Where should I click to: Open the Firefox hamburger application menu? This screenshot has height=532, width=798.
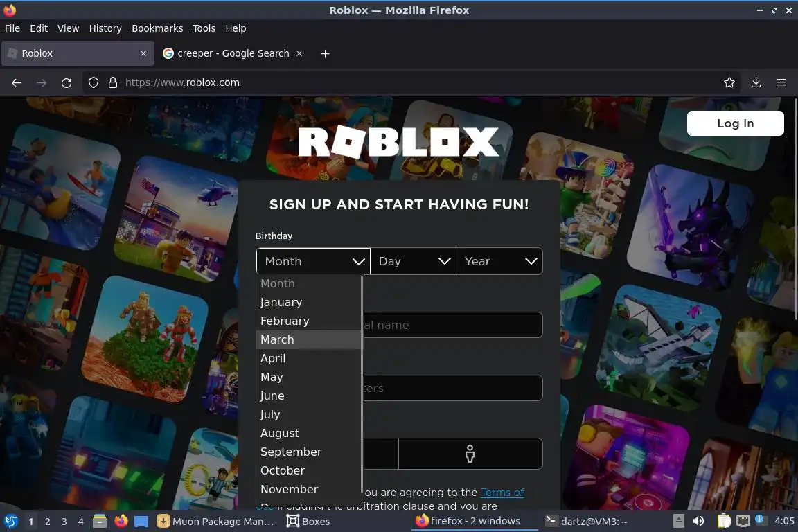781,82
